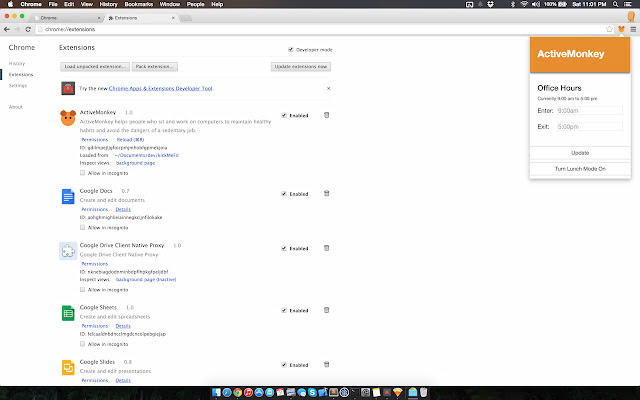Click trash icon for Google Sheets
This screenshot has width=640, height=400.
[x=327, y=310]
